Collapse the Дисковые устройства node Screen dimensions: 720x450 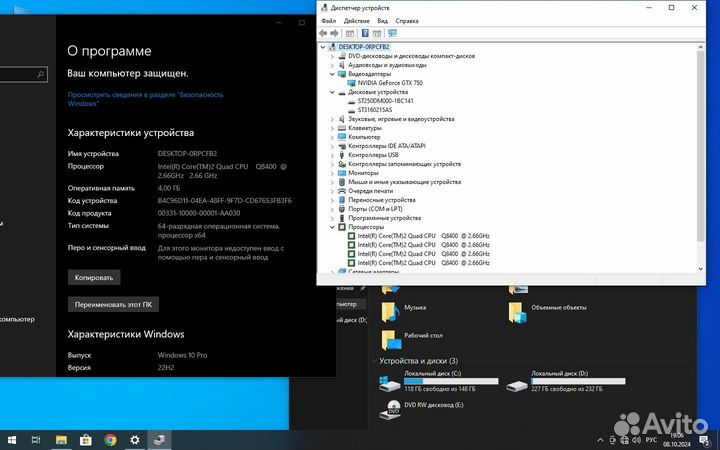tap(333, 92)
